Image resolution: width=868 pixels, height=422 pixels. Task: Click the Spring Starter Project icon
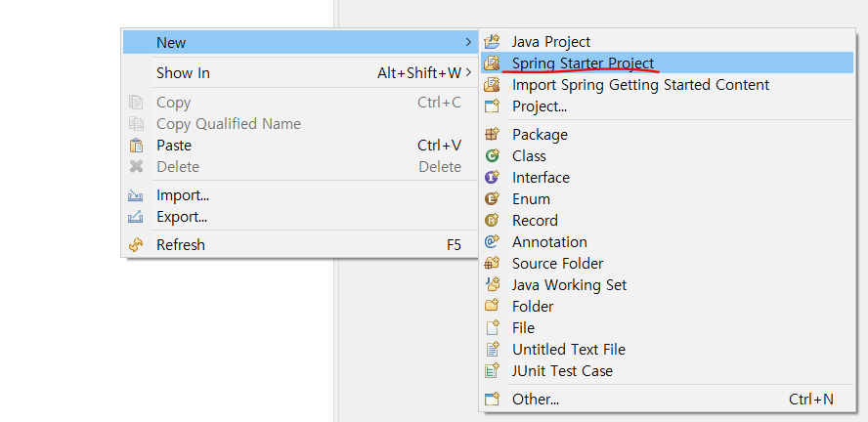tap(492, 63)
